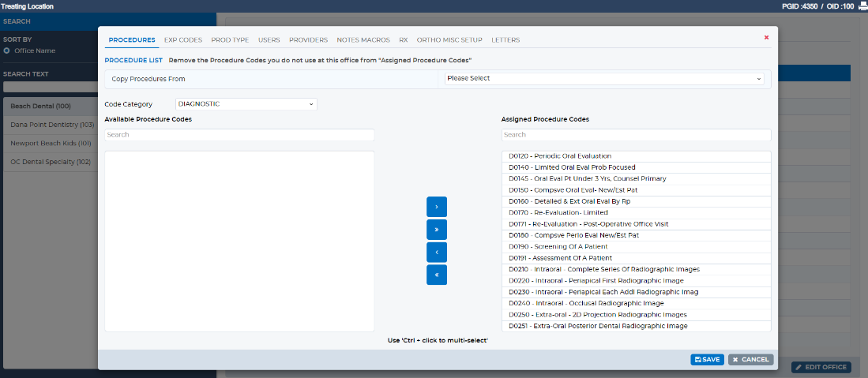868x378 pixels.
Task: Click the Available Procedure Codes search field
Action: click(239, 134)
